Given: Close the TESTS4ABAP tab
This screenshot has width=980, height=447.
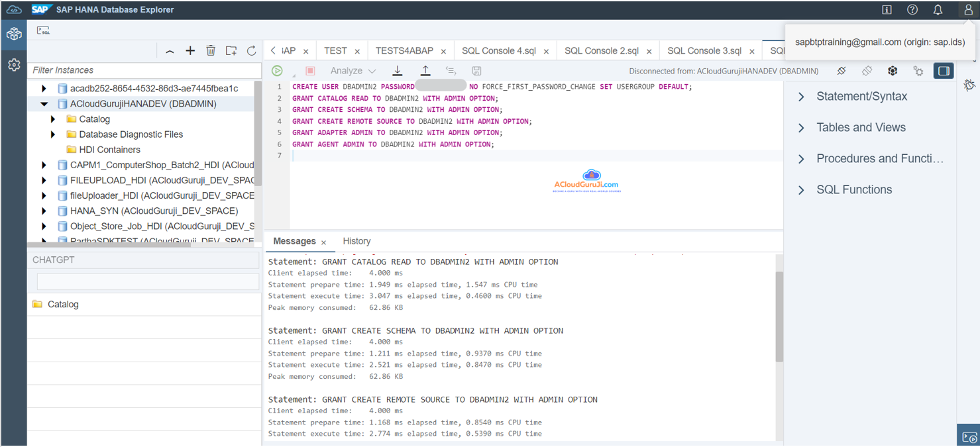Looking at the screenshot, I should tap(443, 52).
